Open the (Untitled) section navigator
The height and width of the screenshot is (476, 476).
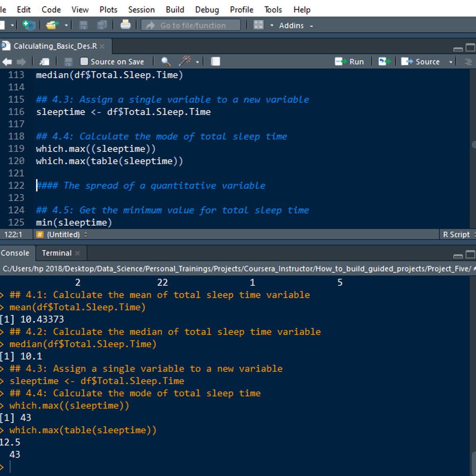(63, 234)
